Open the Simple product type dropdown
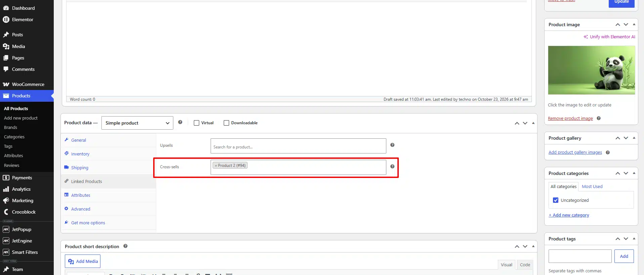Image resolution: width=644 pixels, height=275 pixels. pyautogui.click(x=137, y=123)
